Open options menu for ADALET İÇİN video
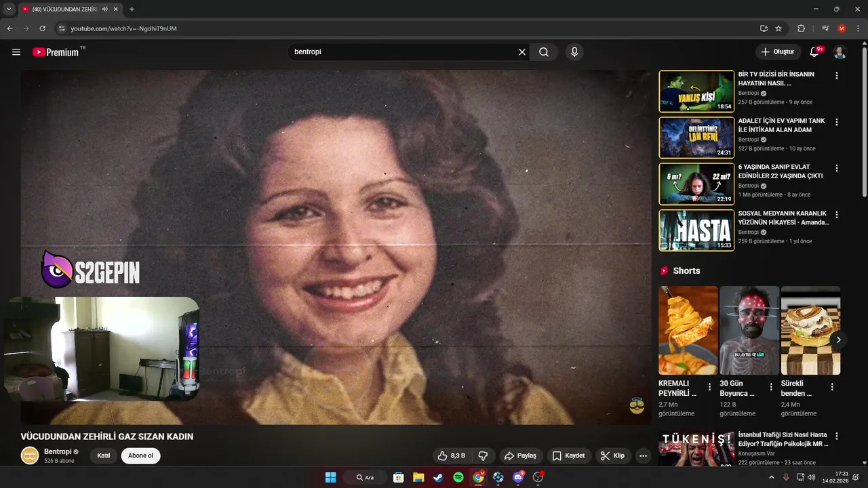868x488 pixels. pyautogui.click(x=836, y=122)
